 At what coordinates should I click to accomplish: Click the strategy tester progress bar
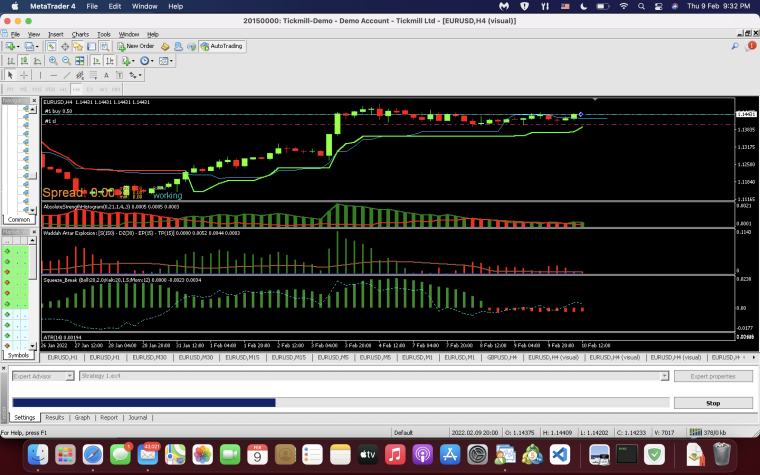[x=341, y=403]
